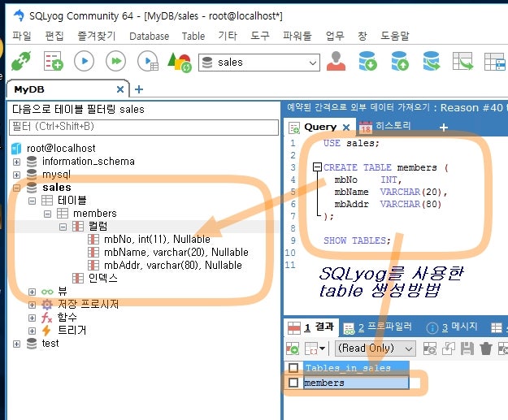This screenshot has width=508, height=420.
Task: Click execute and edit resultset icon
Action: pos(148,61)
